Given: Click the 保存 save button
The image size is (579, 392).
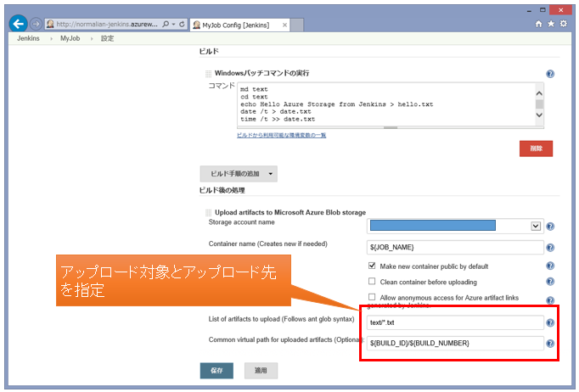Looking at the screenshot, I should pyautogui.click(x=216, y=371).
